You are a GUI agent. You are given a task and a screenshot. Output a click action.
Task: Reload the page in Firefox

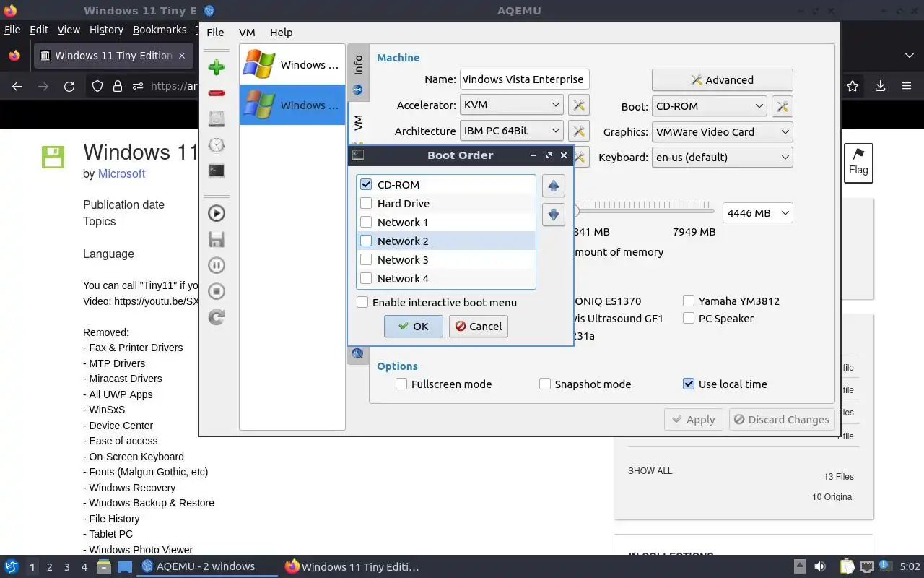click(x=69, y=86)
